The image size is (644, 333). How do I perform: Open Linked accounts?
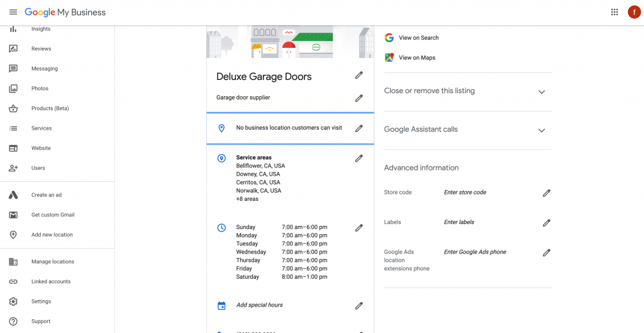coord(51,281)
